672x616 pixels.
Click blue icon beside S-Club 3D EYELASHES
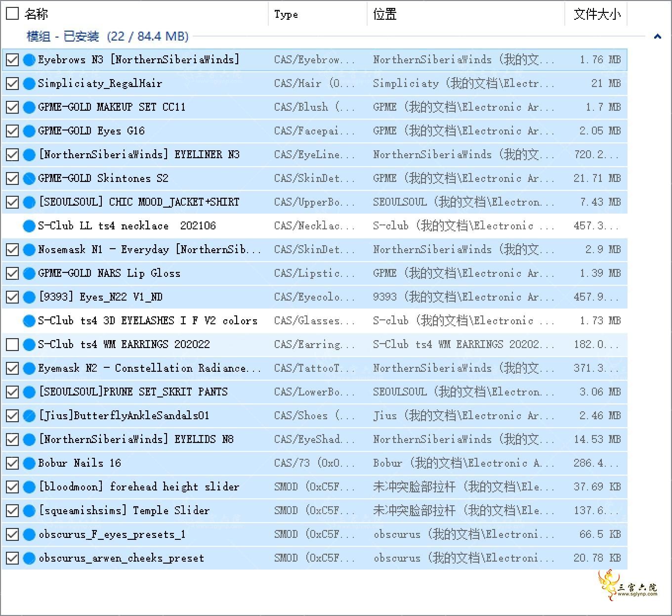[x=29, y=321]
